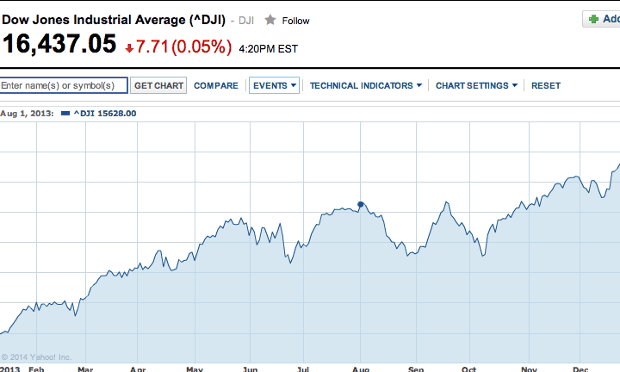Click the GET CHART button
620x372 pixels.
tap(159, 85)
